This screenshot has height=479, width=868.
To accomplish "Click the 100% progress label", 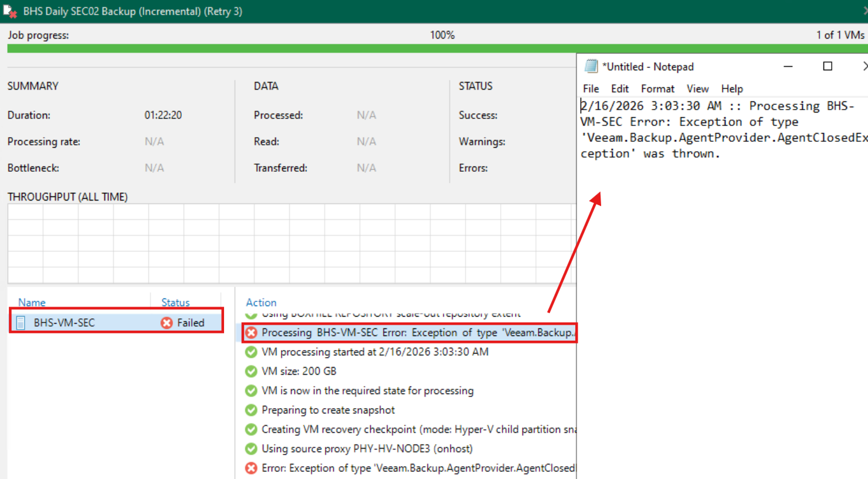I will [442, 35].
